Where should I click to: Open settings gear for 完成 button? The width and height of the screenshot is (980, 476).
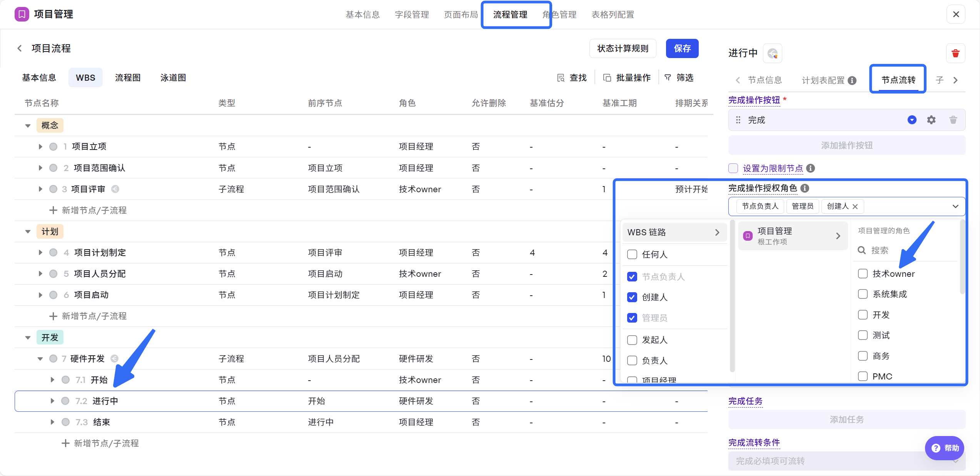tap(931, 120)
